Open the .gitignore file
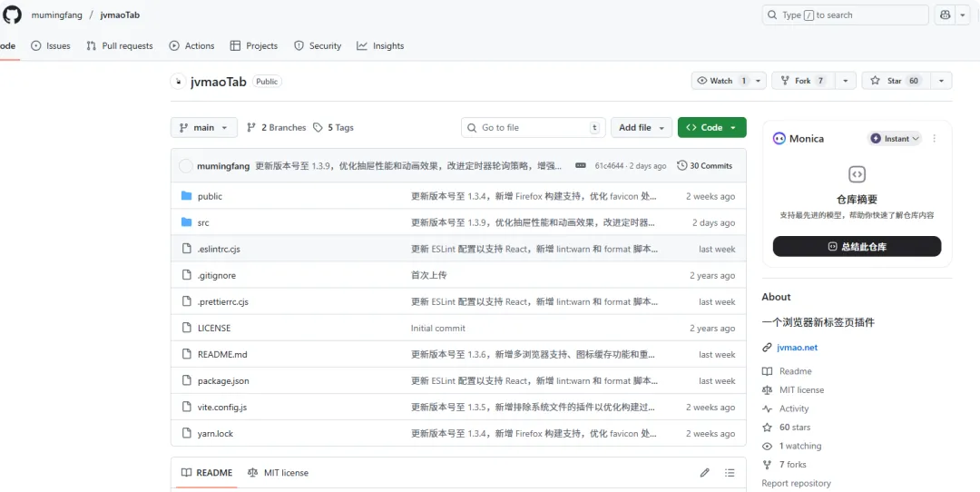The image size is (980, 492). [x=217, y=275]
